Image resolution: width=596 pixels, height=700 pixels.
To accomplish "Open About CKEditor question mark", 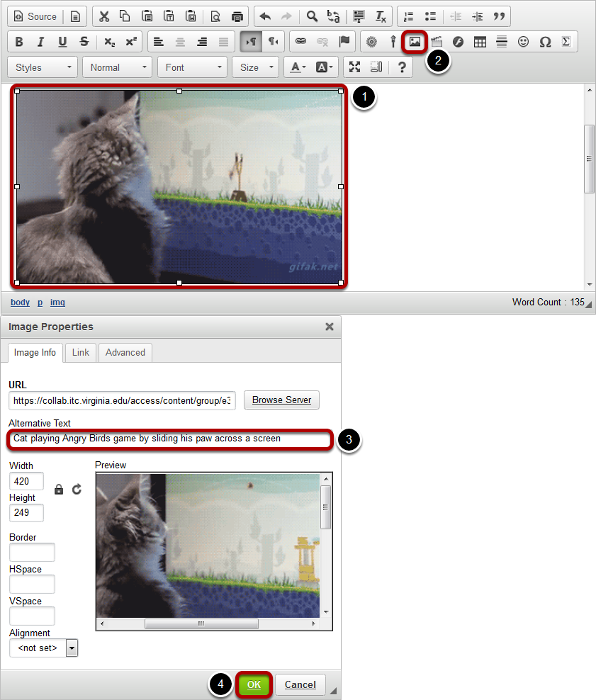I will coord(402,67).
